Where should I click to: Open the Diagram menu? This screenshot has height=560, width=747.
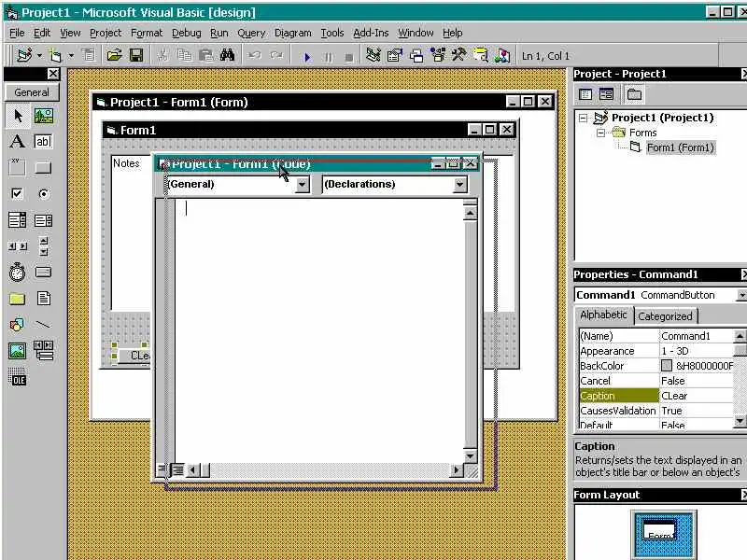[x=292, y=33]
